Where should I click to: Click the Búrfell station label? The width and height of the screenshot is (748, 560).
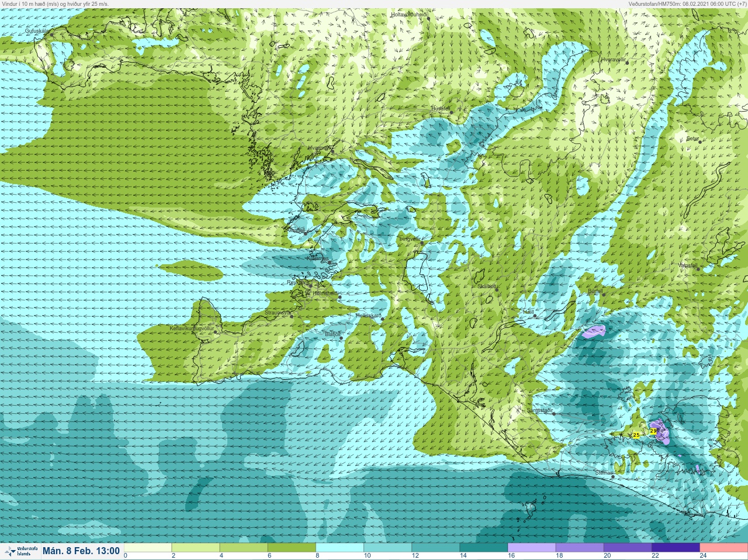pos(595,291)
